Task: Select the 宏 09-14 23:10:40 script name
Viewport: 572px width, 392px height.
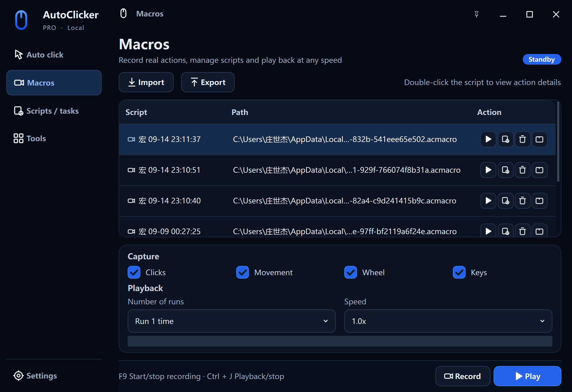Action: [169, 201]
